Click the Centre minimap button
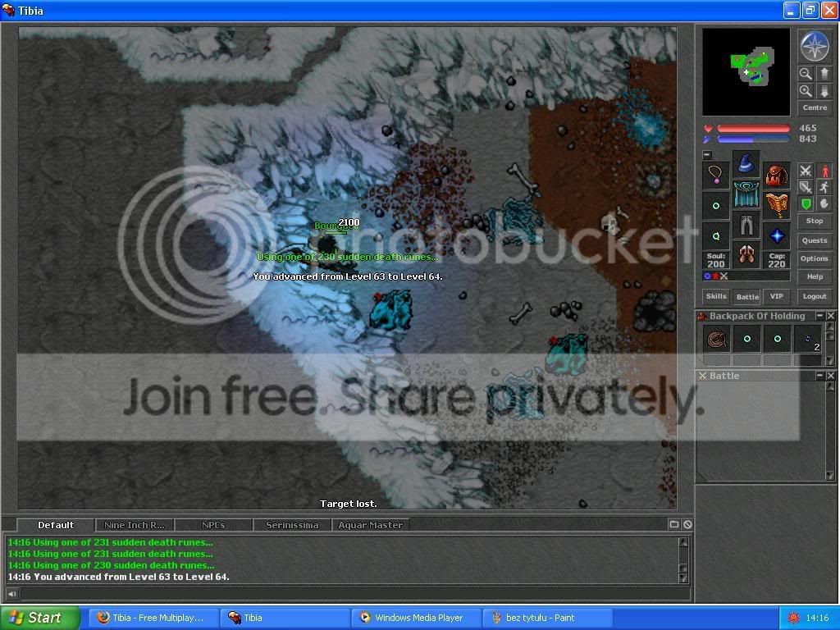Image resolution: width=840 pixels, height=630 pixels. pyautogui.click(x=815, y=107)
